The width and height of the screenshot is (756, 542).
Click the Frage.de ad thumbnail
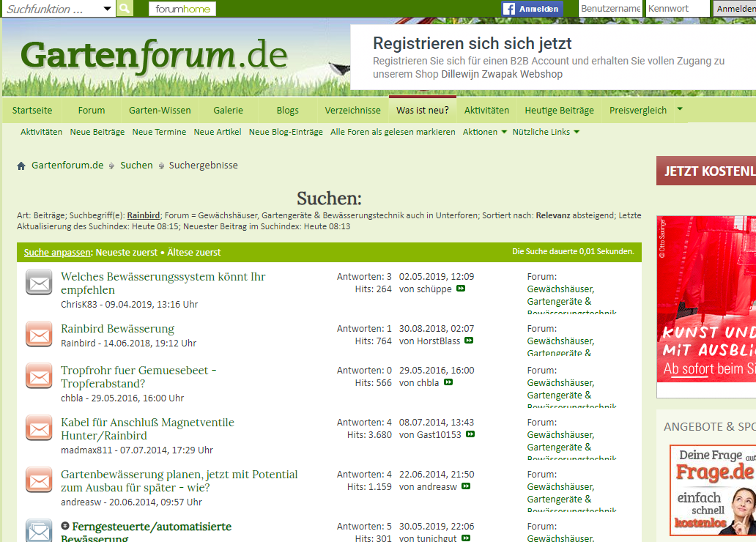713,490
